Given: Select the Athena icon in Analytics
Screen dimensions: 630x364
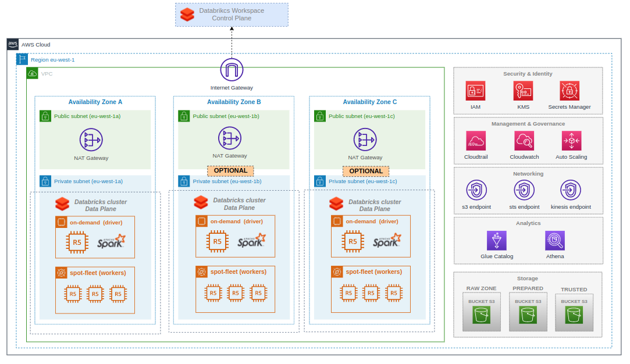Looking at the screenshot, I should [x=555, y=241].
